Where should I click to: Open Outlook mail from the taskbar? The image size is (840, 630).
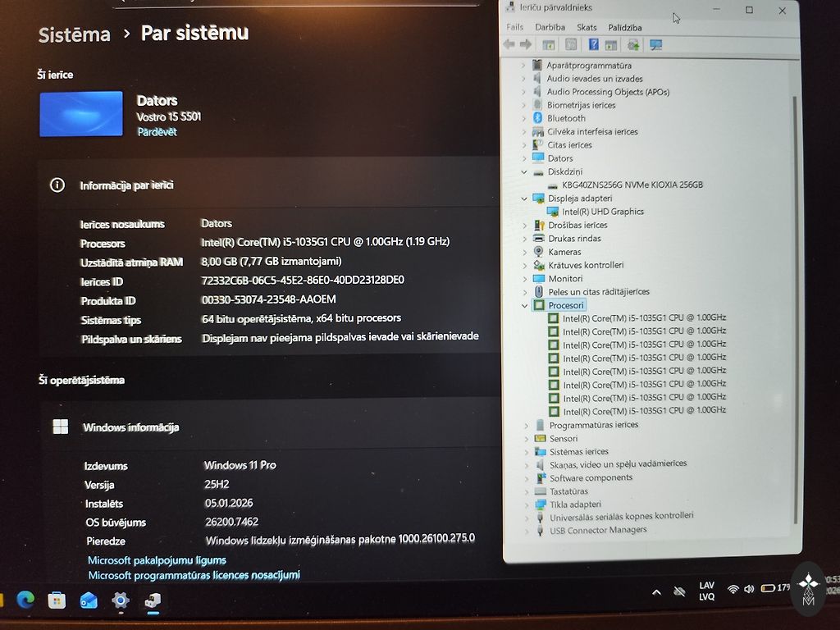(x=89, y=600)
